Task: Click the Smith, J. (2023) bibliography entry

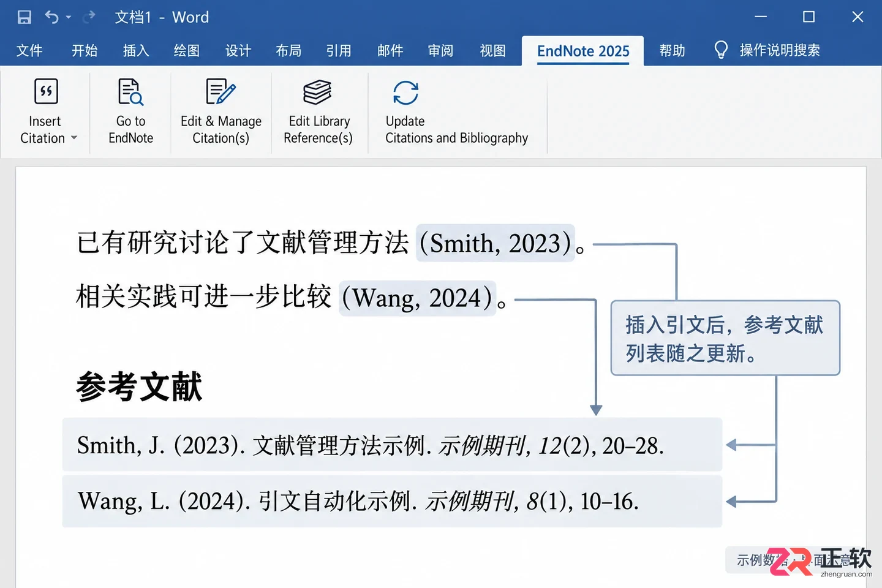Action: [392, 445]
